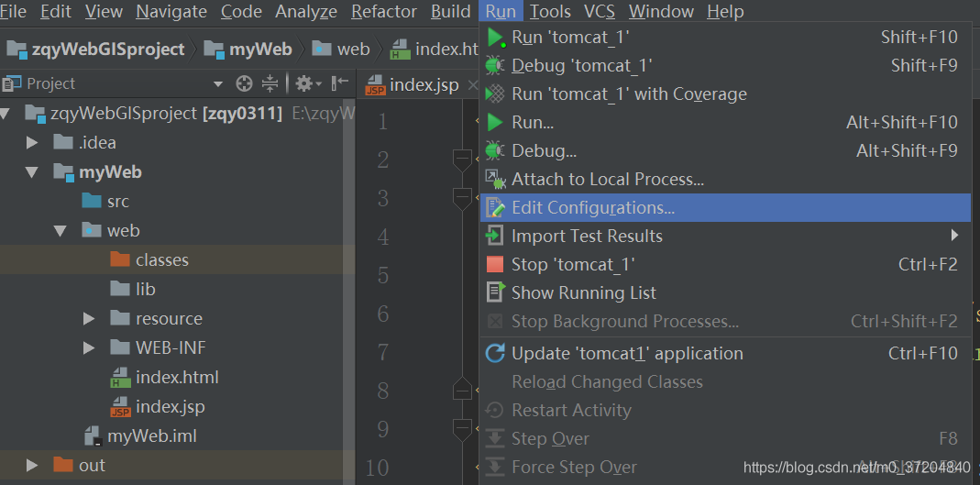Click the Run with Coverage icon
980x485 pixels.
495,94
